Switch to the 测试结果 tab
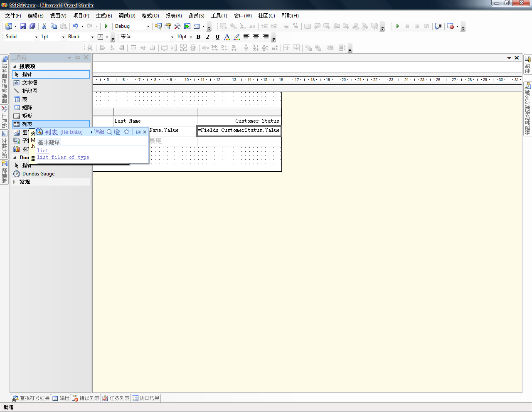Viewport: 532px width, 412px height. tap(146, 398)
